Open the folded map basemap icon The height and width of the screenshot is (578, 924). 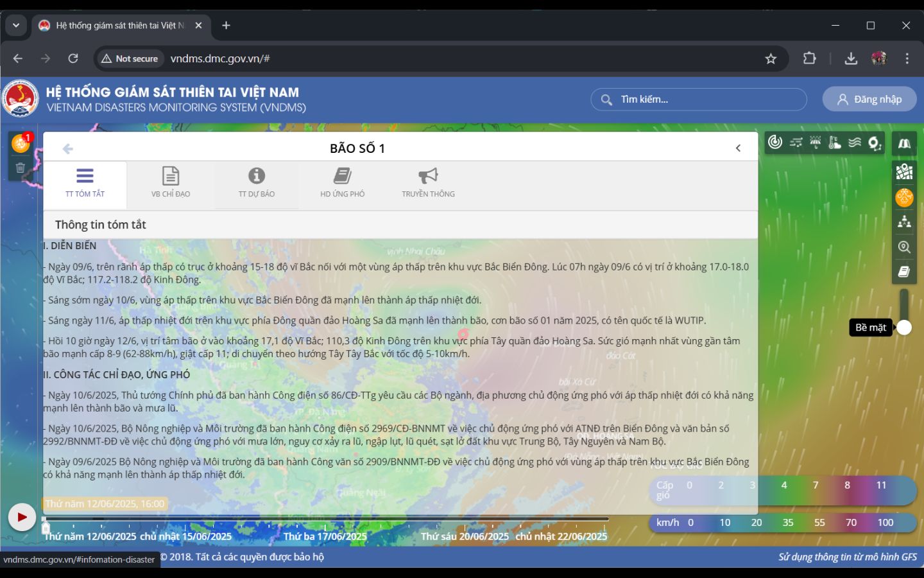tap(904, 143)
